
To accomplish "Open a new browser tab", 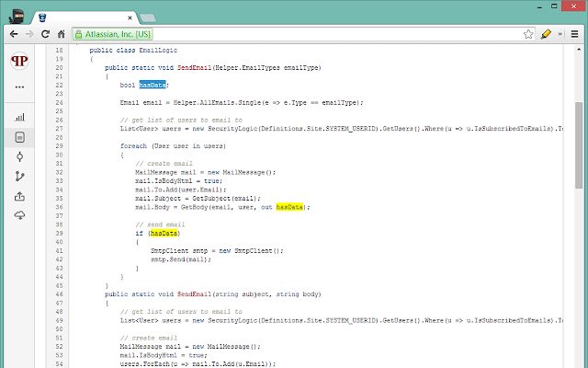I will tap(147, 18).
